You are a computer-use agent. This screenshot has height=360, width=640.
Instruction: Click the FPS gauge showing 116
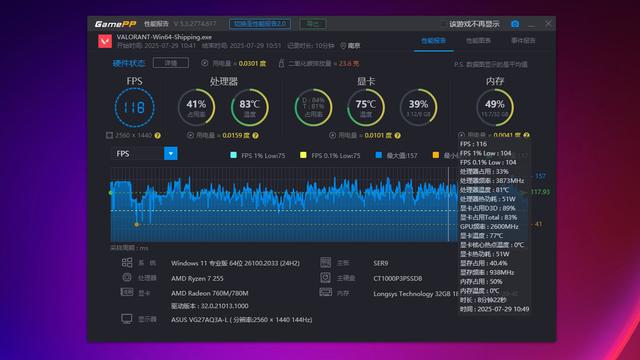tap(135, 107)
